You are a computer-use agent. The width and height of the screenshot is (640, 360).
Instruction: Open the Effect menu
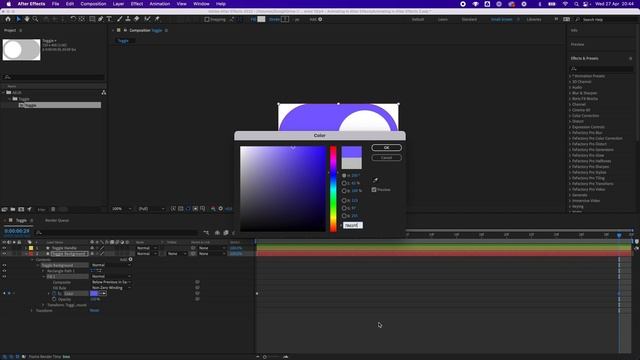pyautogui.click(x=137, y=4)
